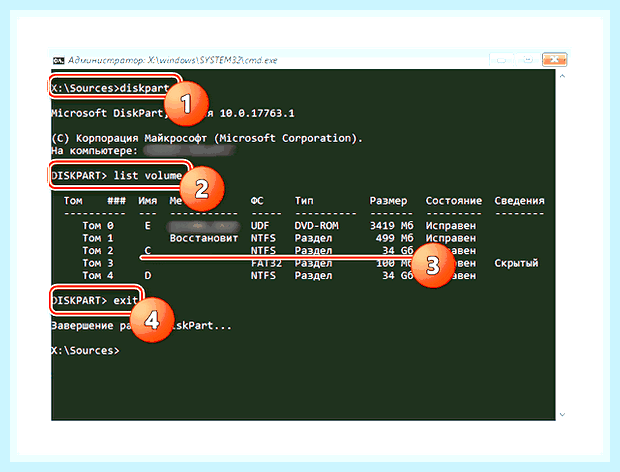Click the orange step 4 marker

[152, 320]
